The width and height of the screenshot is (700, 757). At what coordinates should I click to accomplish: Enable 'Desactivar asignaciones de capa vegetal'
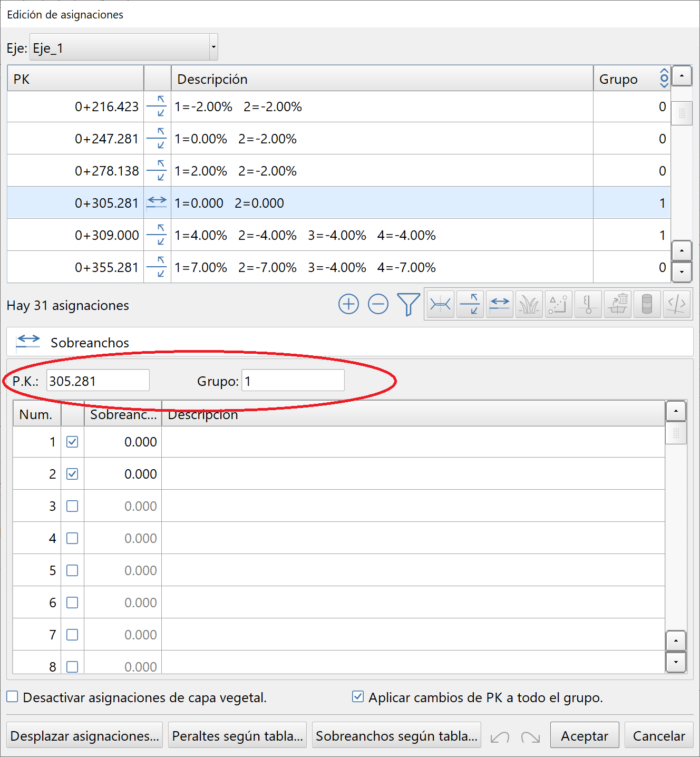pyautogui.click(x=13, y=697)
